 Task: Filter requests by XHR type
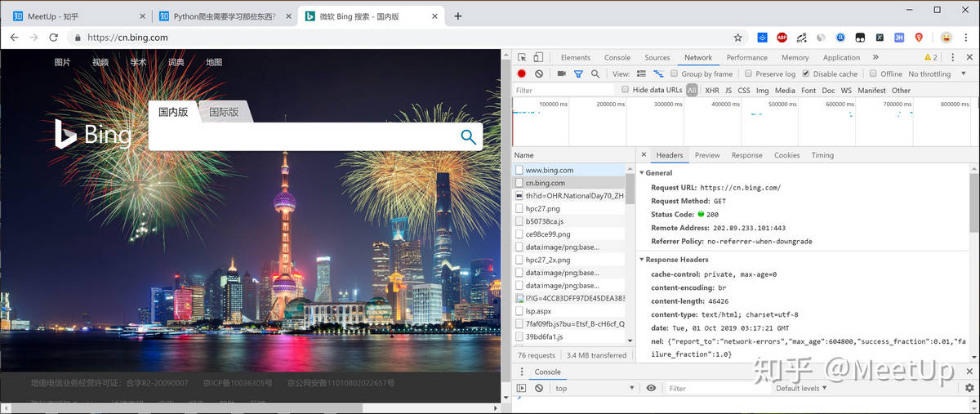coord(711,91)
